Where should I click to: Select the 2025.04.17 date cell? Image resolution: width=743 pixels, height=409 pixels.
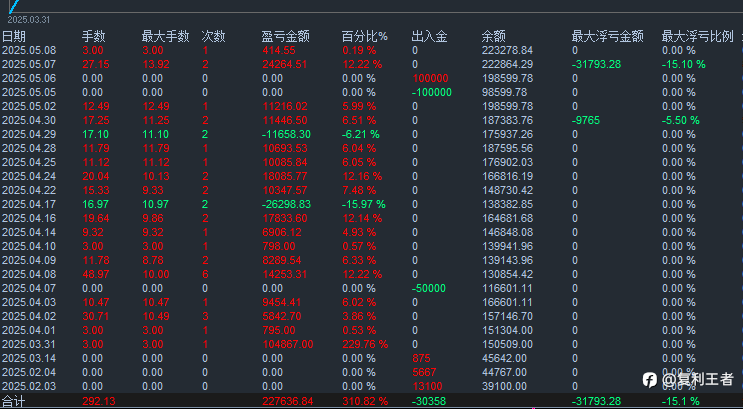pyautogui.click(x=29, y=204)
